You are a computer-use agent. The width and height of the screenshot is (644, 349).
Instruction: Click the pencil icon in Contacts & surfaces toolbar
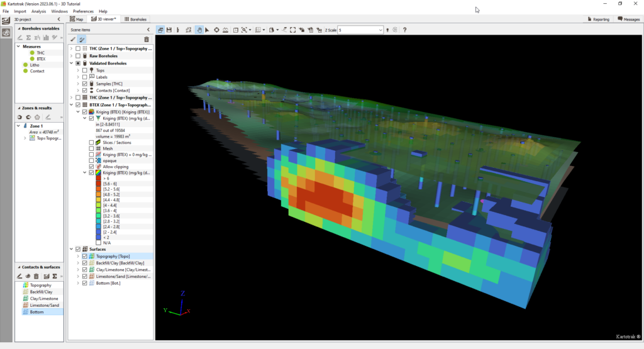(19, 276)
